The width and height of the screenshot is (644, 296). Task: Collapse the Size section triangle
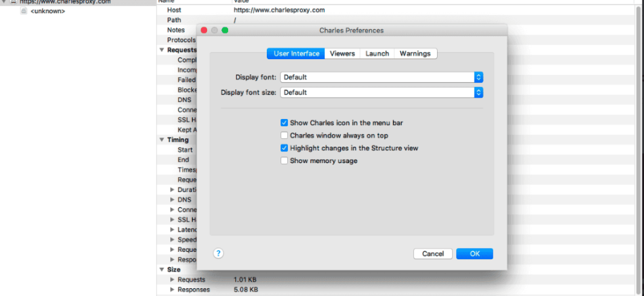(x=162, y=270)
